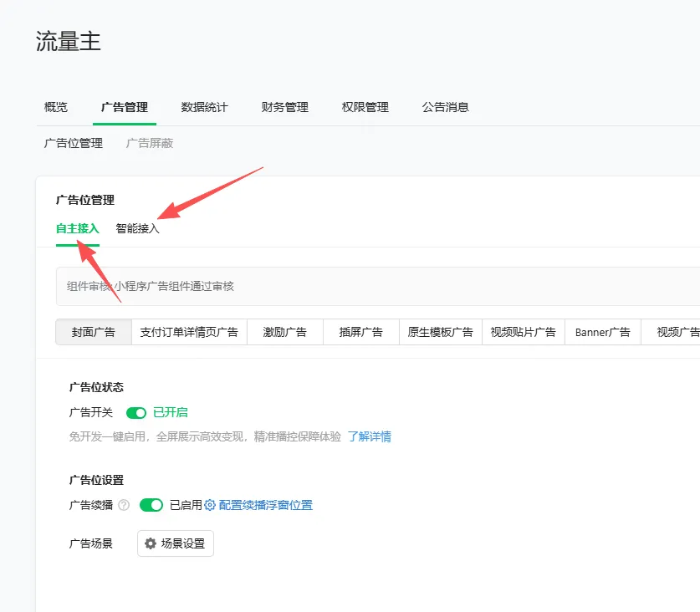Select the 激励广告 ad type

(x=284, y=332)
